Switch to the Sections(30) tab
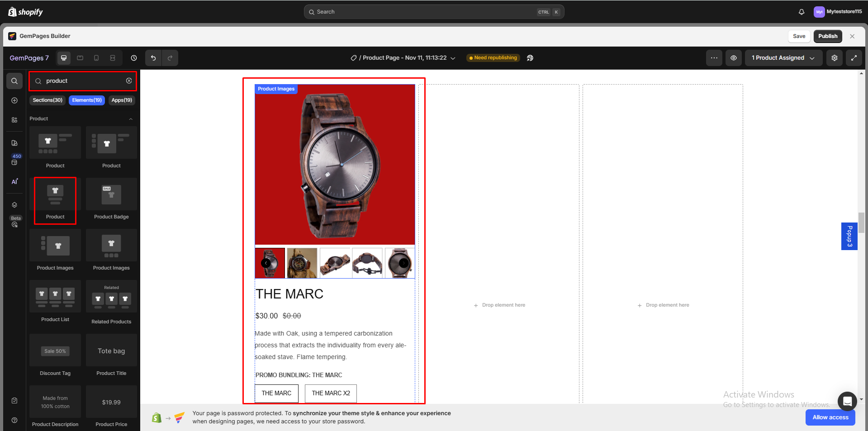 click(47, 100)
